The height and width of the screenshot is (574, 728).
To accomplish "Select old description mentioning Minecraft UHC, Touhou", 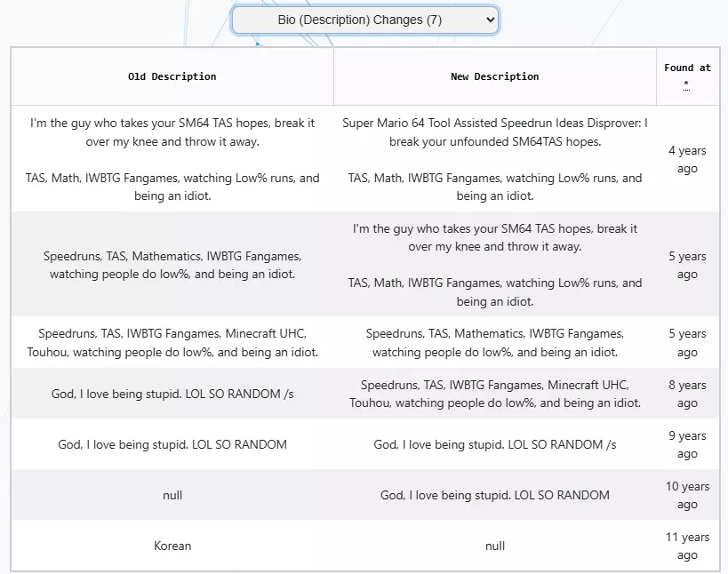I will tap(172, 343).
